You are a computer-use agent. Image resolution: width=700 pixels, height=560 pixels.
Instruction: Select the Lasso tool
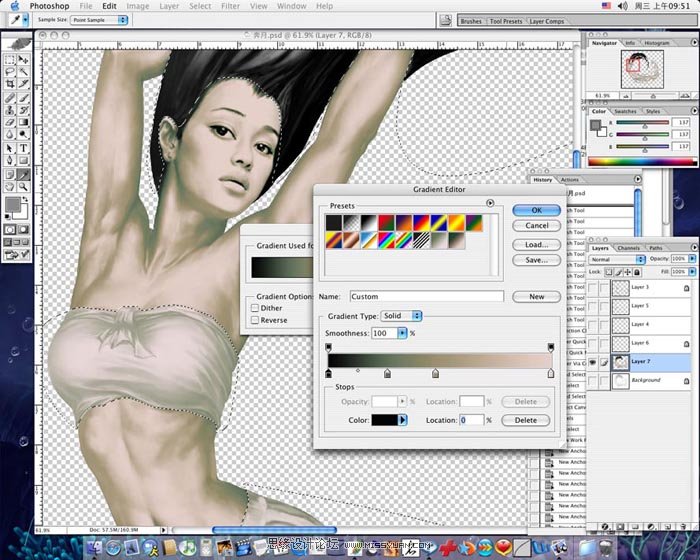coord(10,71)
